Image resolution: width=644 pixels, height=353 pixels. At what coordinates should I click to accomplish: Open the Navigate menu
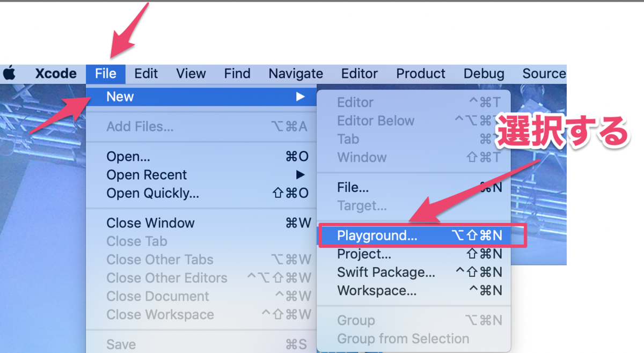click(296, 73)
